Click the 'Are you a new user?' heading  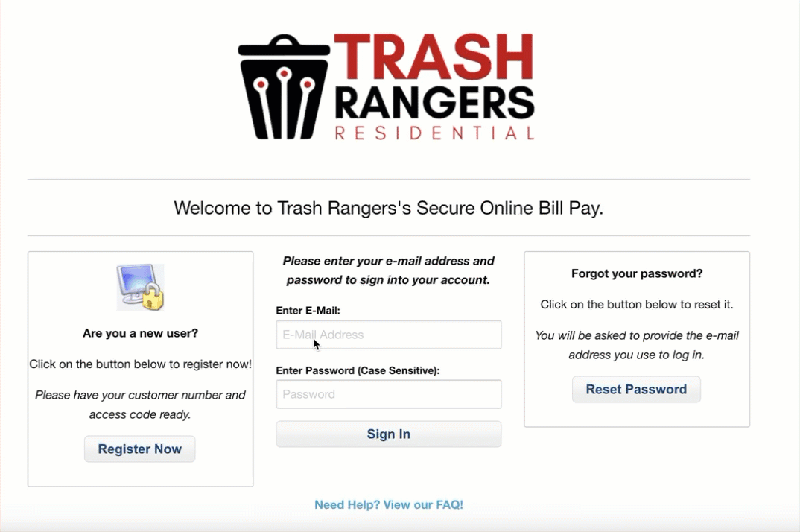click(x=140, y=333)
